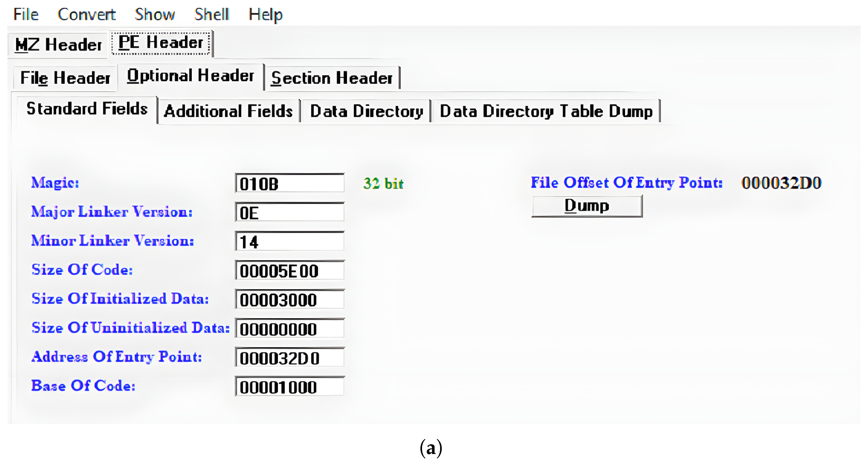Select the PE Header tab
This screenshot has width=868, height=464.
click(161, 43)
